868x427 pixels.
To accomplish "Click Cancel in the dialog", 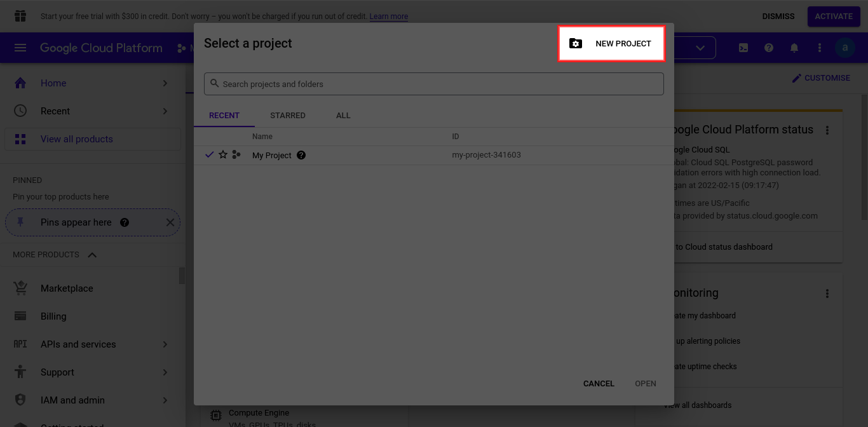I will point(599,384).
